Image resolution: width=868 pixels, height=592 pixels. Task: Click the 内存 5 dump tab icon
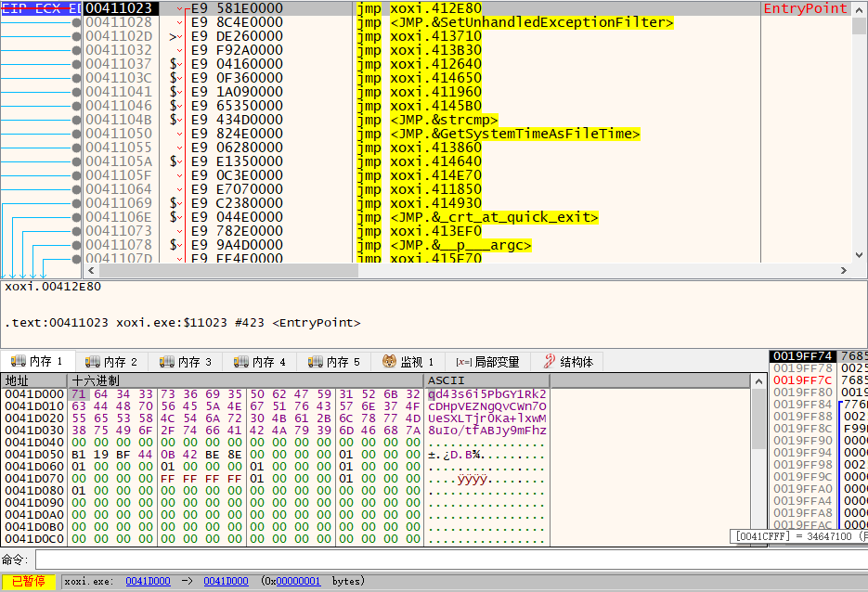tap(316, 362)
